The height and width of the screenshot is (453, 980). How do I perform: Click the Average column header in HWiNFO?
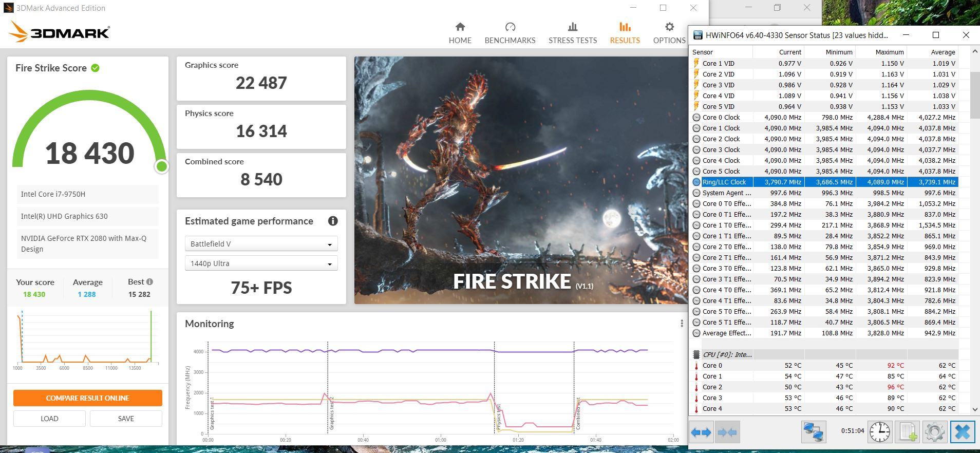[932, 52]
